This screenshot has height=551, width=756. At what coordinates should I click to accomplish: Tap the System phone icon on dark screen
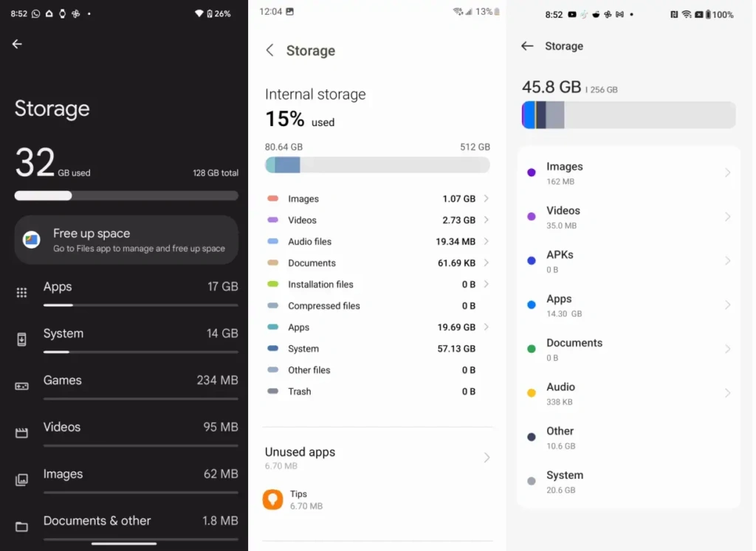pos(21,339)
